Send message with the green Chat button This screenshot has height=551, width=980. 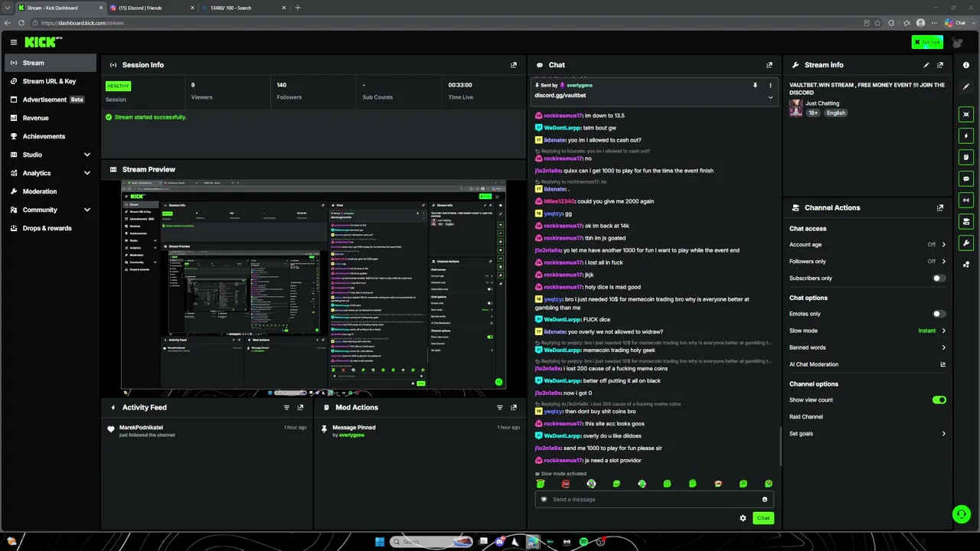tap(763, 518)
